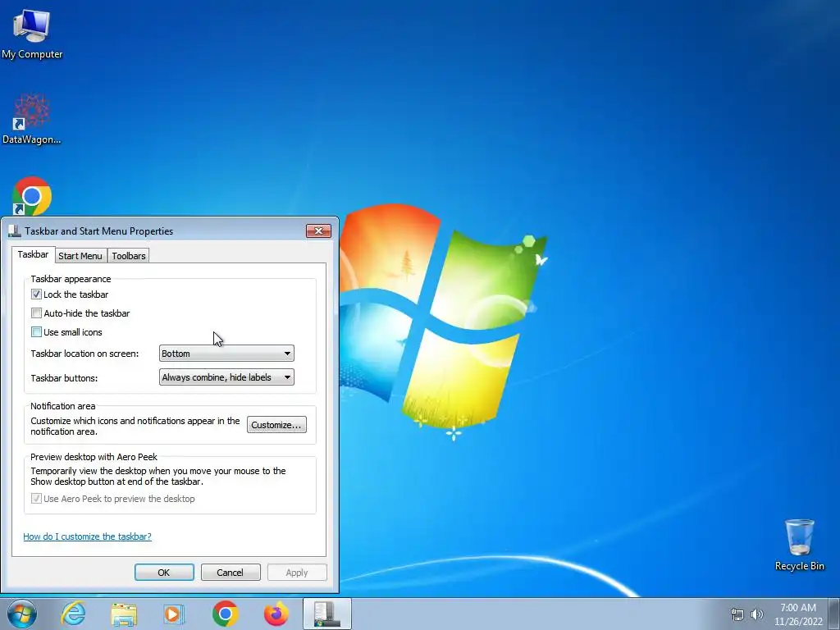Switch to the Toolbars tab
This screenshot has width=840, height=630.
click(129, 256)
